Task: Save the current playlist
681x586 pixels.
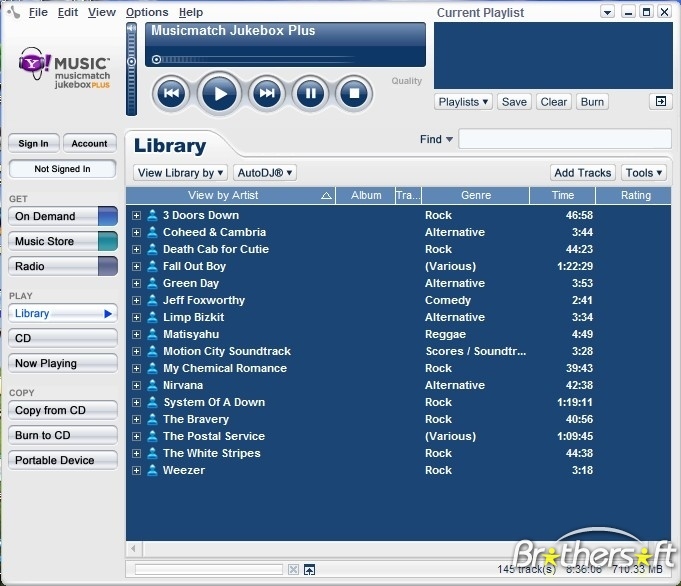Action: tap(514, 102)
